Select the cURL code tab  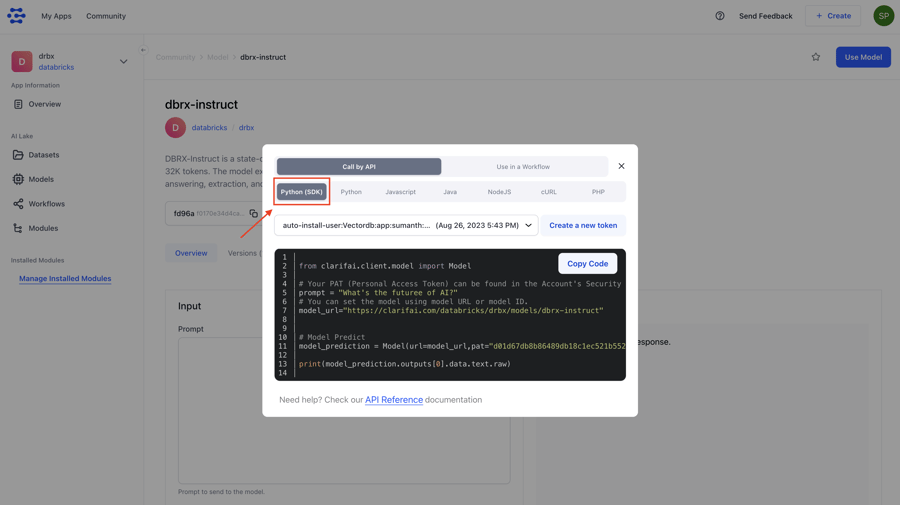coord(549,192)
